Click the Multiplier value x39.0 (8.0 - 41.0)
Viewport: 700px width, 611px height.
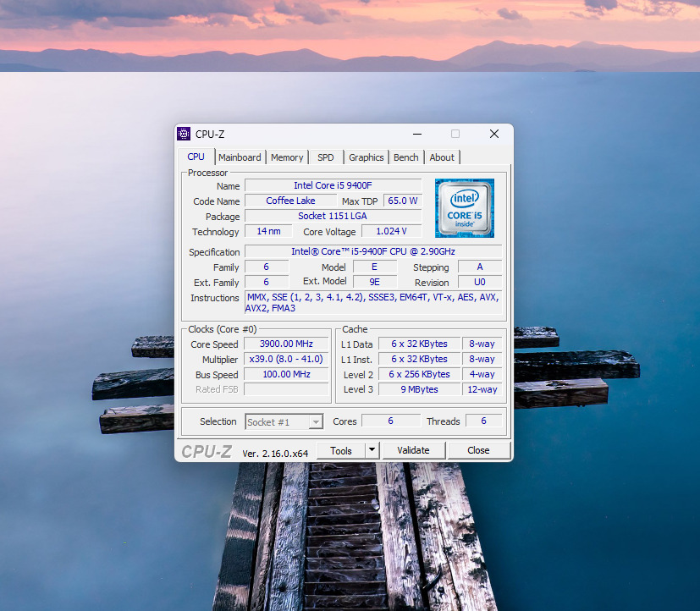point(286,360)
